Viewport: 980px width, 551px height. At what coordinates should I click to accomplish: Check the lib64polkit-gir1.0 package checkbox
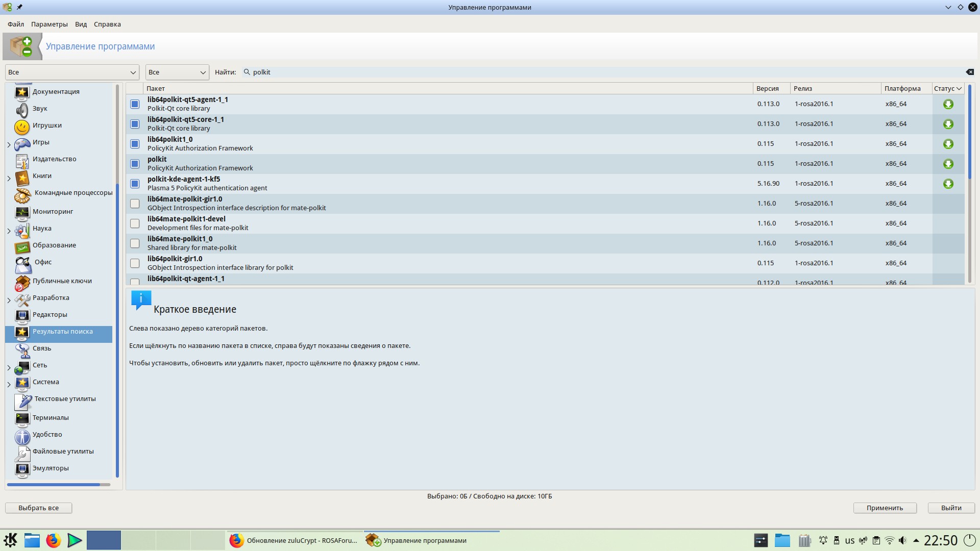[135, 263]
